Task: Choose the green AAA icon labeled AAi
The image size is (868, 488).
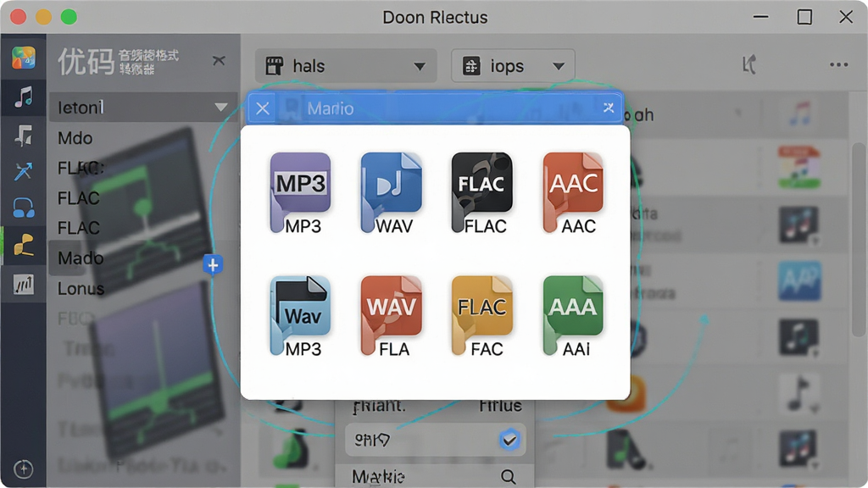Action: [574, 316]
